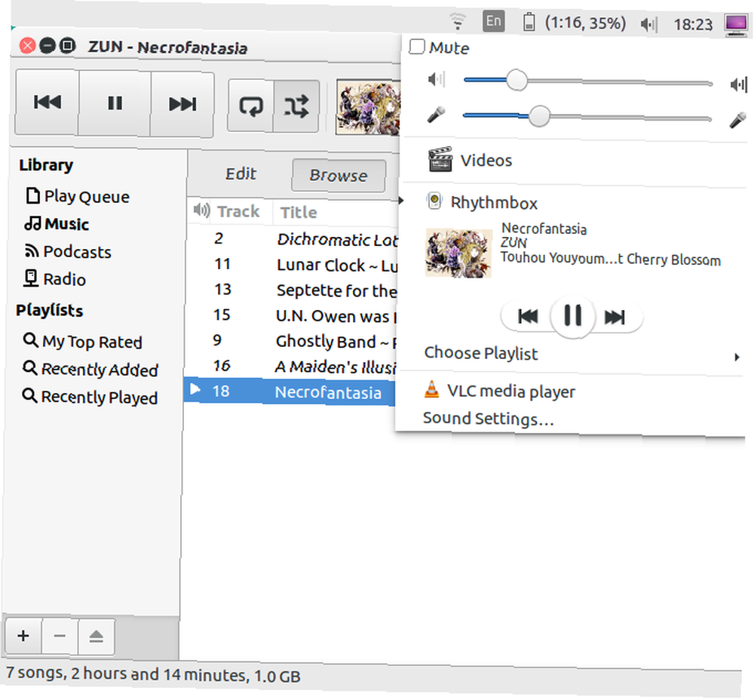The height and width of the screenshot is (700, 754).
Task: Pause playback in Rhythmbox toolbar
Action: tap(115, 103)
